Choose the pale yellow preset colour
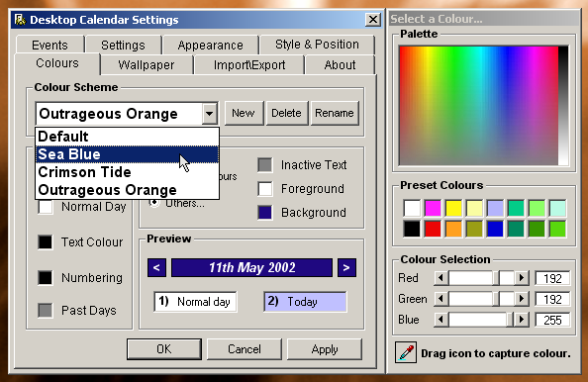 [x=474, y=208]
